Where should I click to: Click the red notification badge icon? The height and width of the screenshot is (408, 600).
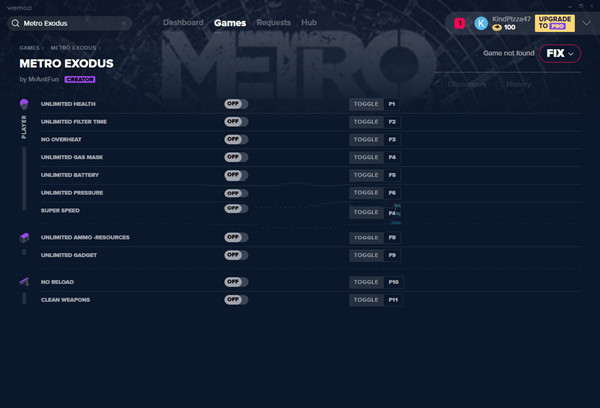459,23
